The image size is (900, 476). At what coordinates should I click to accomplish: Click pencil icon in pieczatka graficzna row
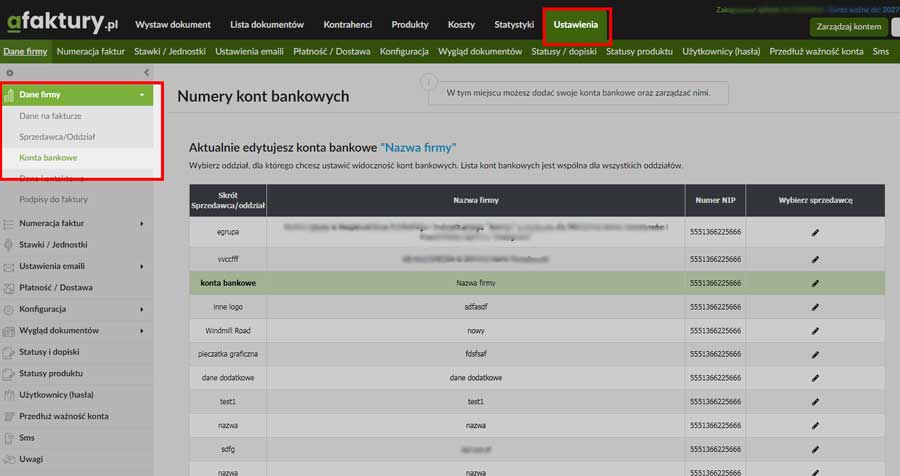coord(815,353)
